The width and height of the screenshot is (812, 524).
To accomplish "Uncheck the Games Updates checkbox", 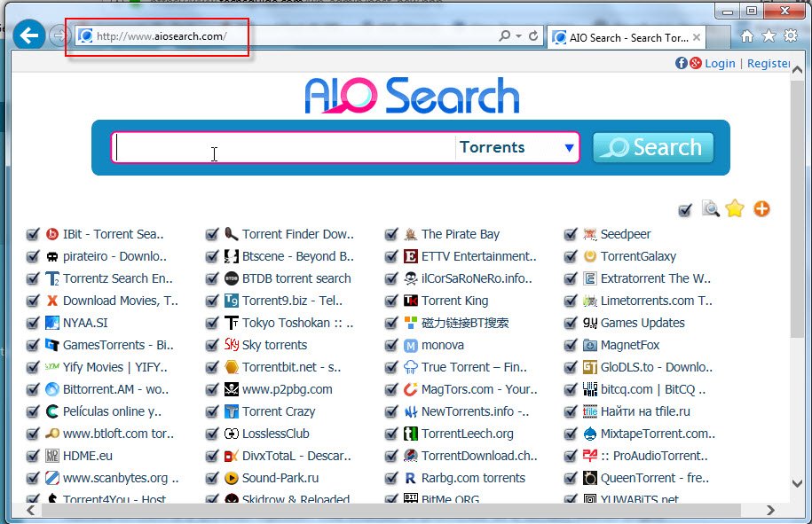I will point(571,323).
